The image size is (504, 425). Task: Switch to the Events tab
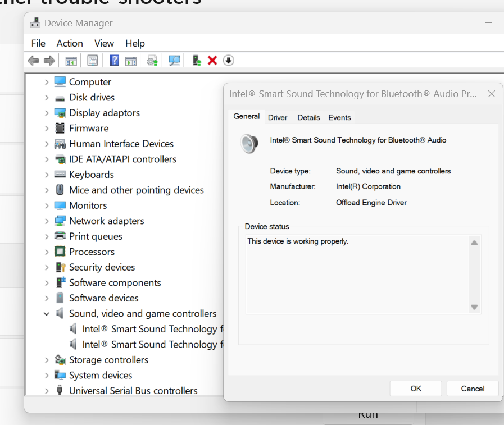[339, 117]
